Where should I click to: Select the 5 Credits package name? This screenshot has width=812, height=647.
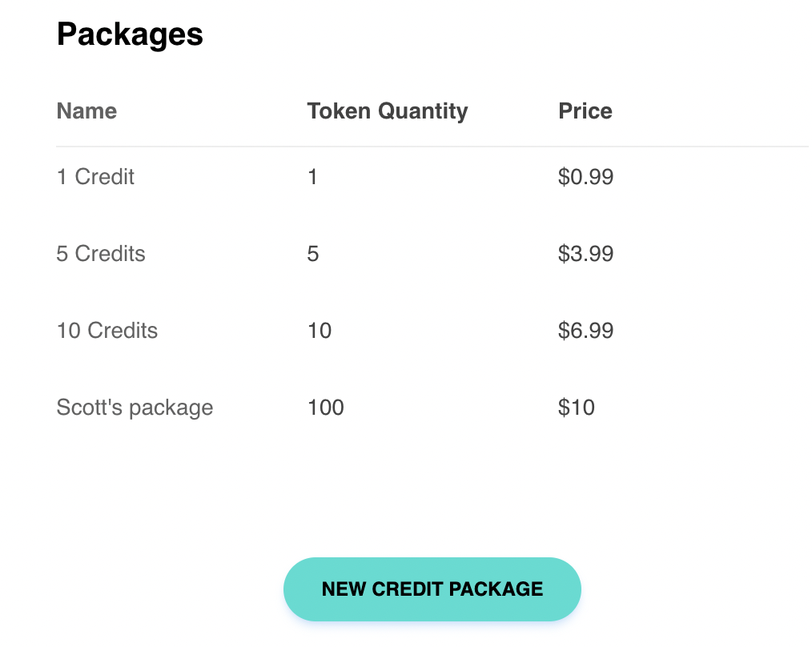point(101,253)
